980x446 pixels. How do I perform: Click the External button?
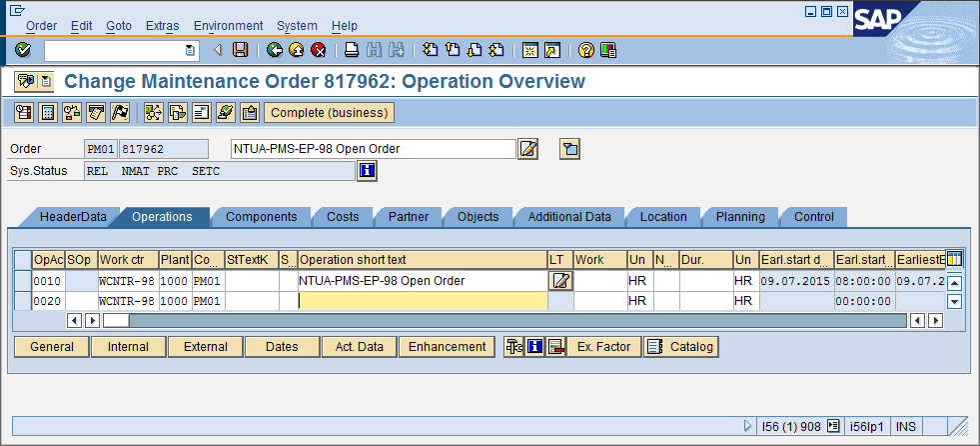(x=205, y=347)
